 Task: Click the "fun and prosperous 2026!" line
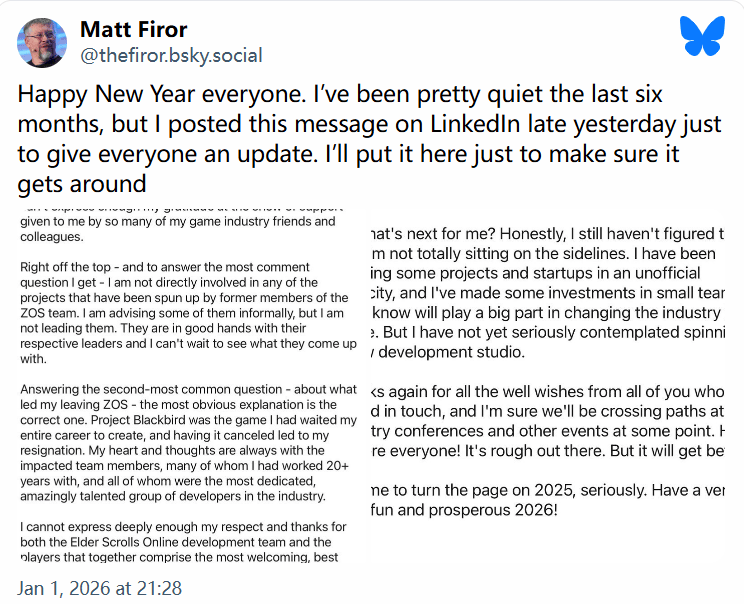click(462, 510)
